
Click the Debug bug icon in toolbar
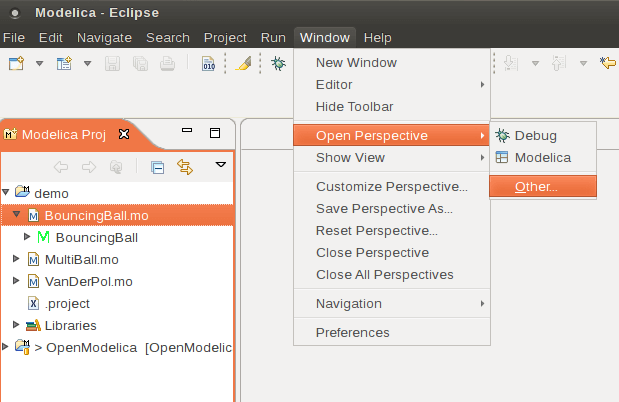(278, 63)
